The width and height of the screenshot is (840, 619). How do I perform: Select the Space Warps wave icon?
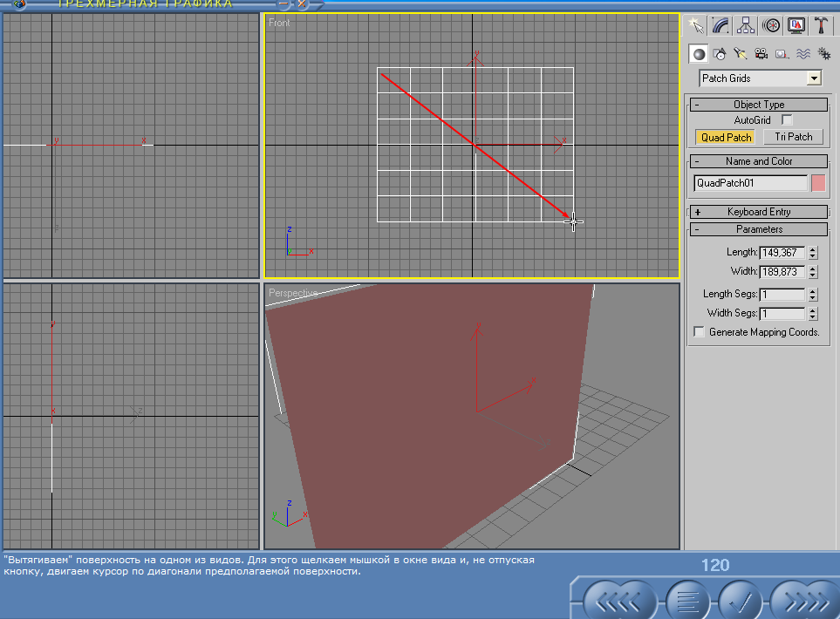point(803,54)
